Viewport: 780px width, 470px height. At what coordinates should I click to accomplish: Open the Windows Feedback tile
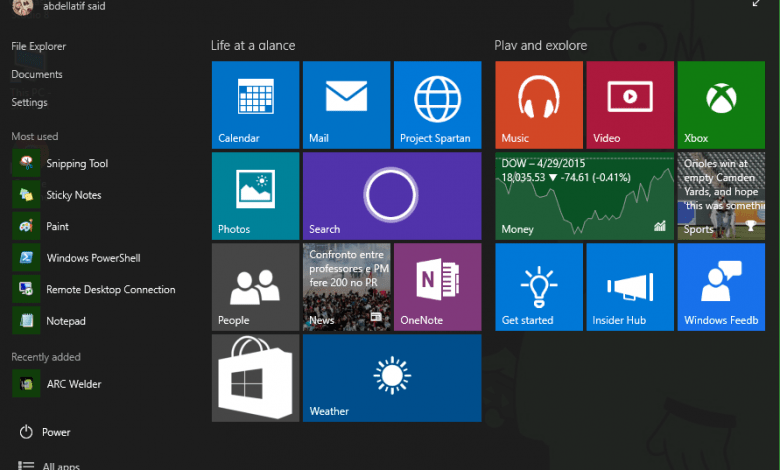coord(721,287)
